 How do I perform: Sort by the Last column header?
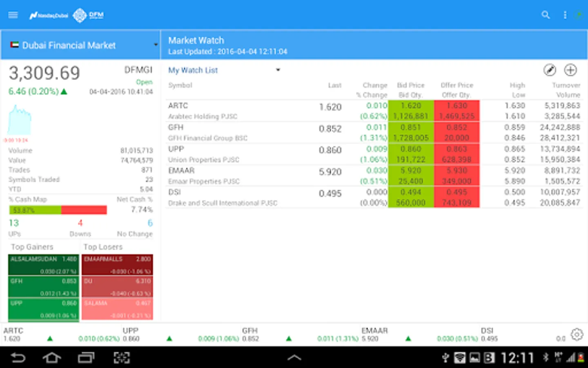[335, 85]
